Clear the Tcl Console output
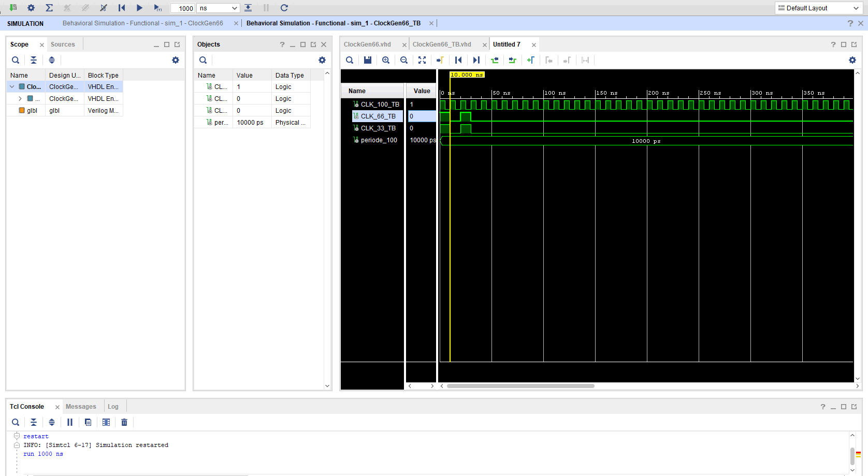 124,422
